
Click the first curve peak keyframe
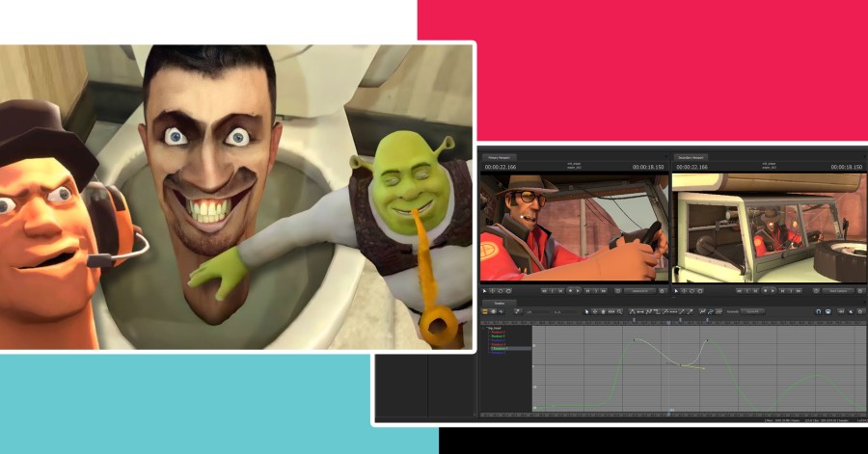point(635,339)
